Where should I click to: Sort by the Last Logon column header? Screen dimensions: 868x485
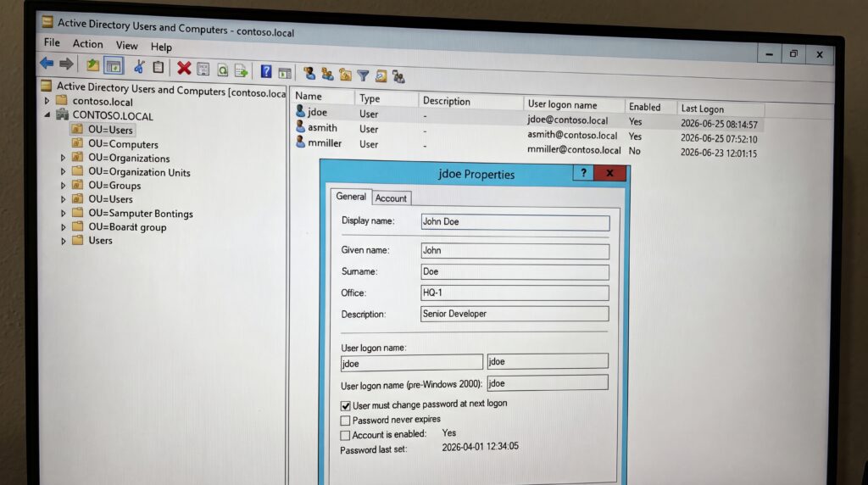[721, 109]
